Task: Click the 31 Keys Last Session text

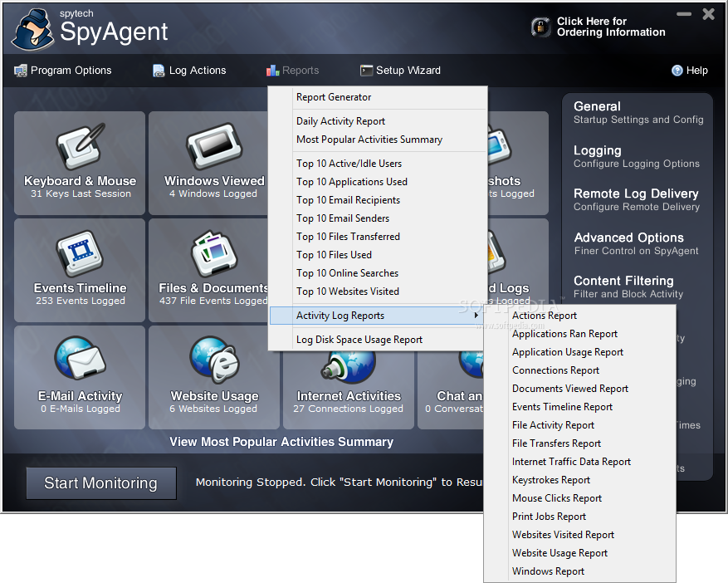Action: tap(81, 194)
